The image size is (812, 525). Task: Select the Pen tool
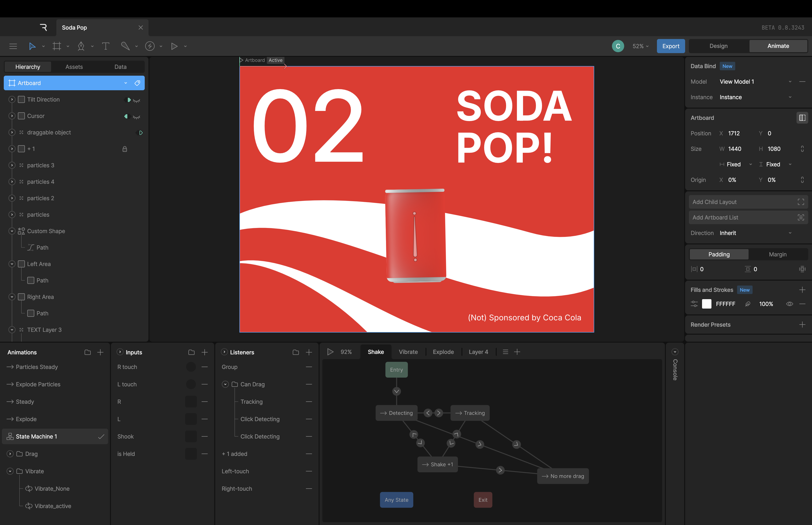[81, 46]
